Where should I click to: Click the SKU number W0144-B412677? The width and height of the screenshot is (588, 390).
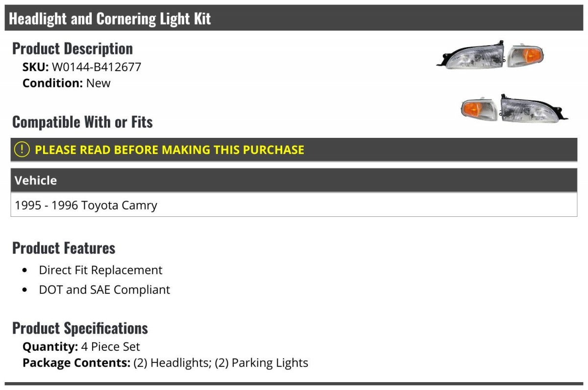pyautogui.click(x=97, y=67)
